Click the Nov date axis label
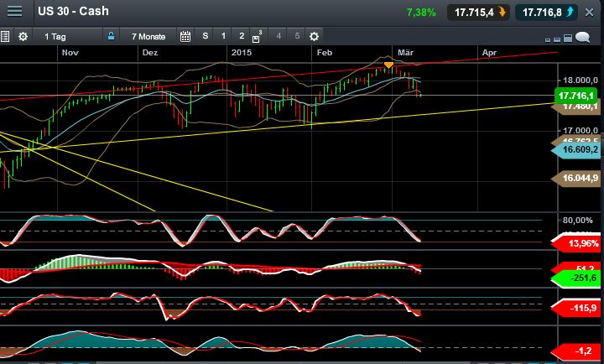 (70, 53)
